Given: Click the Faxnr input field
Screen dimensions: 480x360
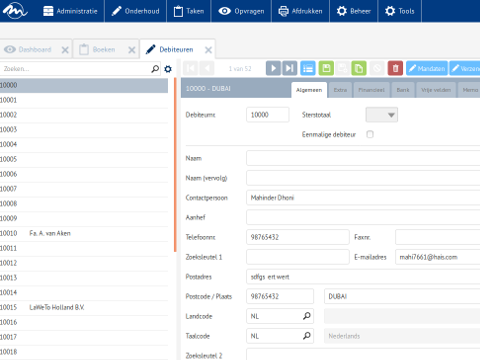Looking at the screenshot, I should [x=437, y=237].
